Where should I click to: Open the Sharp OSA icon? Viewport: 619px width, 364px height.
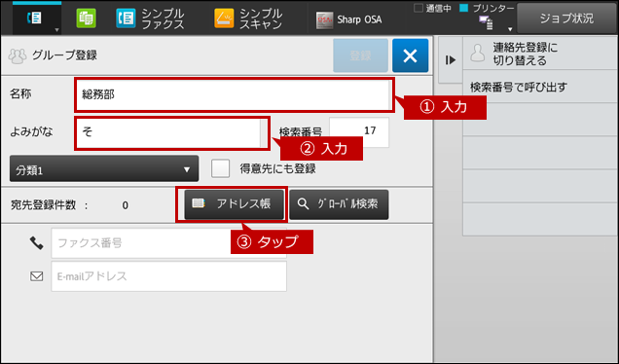click(324, 20)
